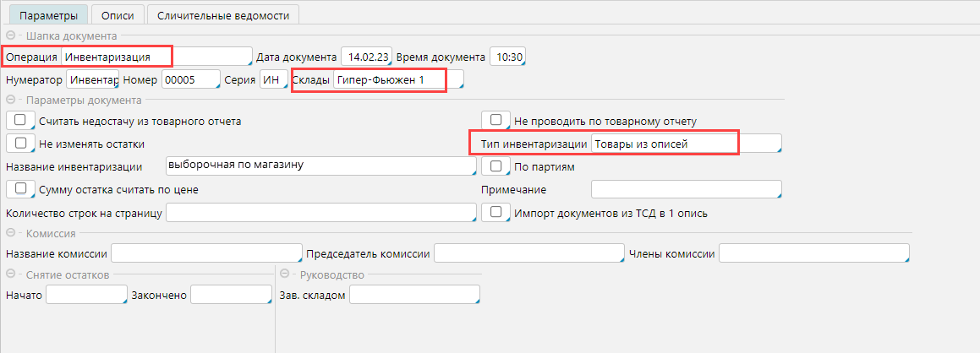The height and width of the screenshot is (353, 980).
Task: Switch to the Описи tab
Action: (117, 15)
